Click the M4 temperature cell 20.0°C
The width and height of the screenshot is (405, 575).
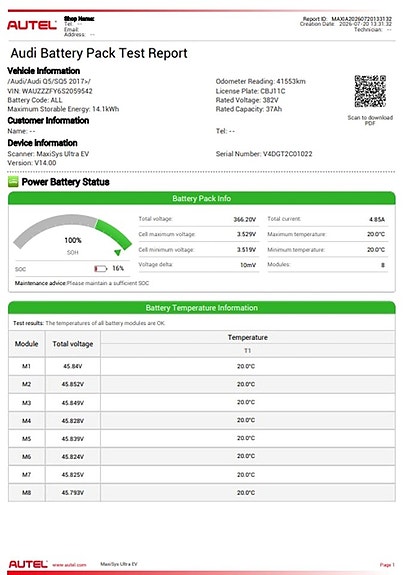246,420
